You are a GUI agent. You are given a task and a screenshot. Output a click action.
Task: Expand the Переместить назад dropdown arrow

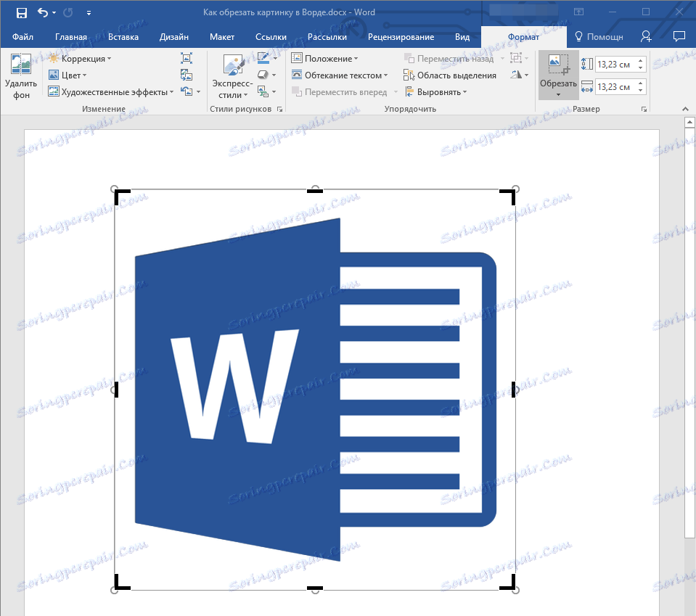coord(502,59)
